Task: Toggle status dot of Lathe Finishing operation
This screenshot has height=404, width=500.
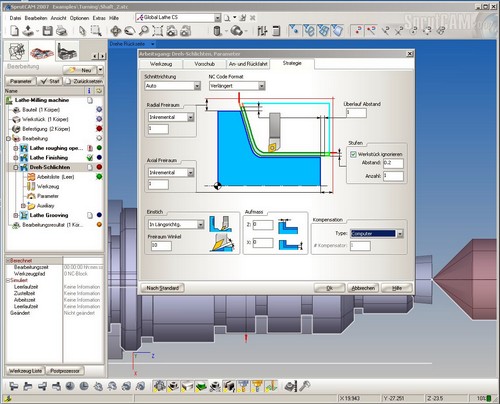Action: (x=99, y=157)
